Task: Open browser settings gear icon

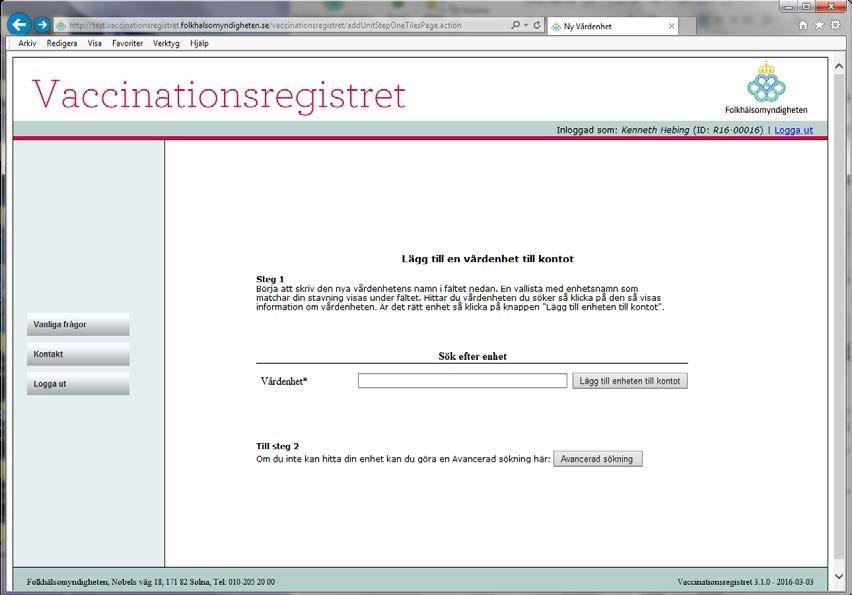Action: click(x=836, y=25)
